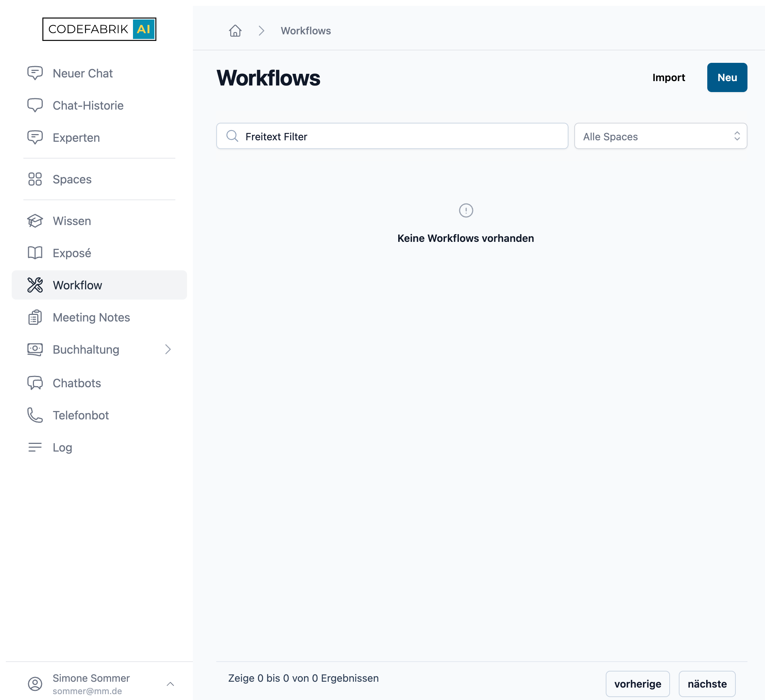Open the Log page
The image size is (765, 700).
[99, 448]
